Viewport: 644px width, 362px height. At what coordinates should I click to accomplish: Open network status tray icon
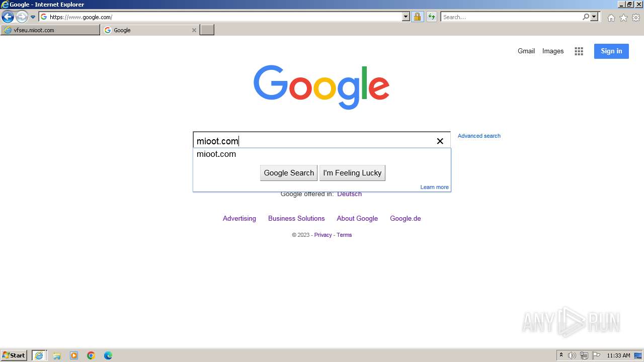584,355
